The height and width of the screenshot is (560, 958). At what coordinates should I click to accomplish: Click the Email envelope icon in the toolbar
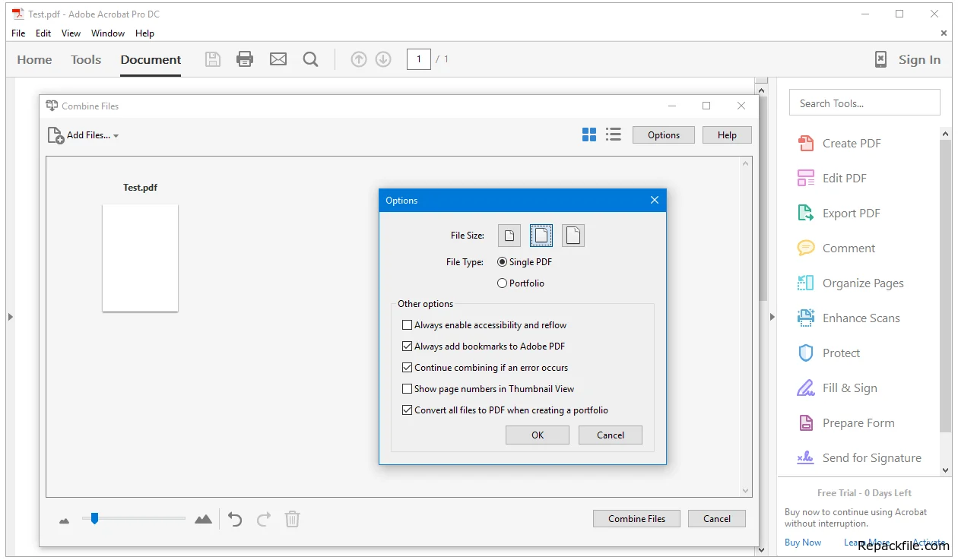pos(278,59)
